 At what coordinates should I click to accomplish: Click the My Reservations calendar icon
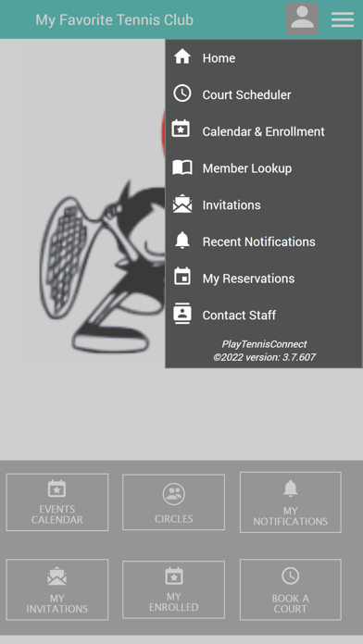coord(182,277)
